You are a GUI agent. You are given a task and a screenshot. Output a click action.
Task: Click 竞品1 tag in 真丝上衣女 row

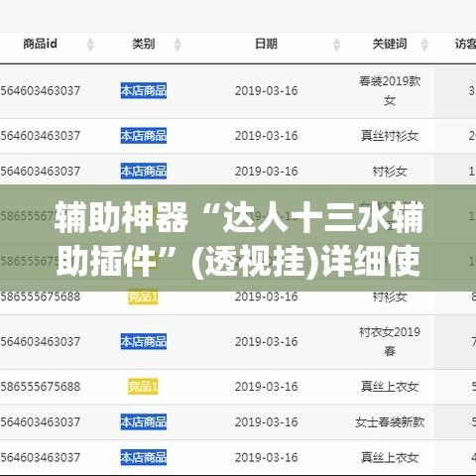coord(143,387)
